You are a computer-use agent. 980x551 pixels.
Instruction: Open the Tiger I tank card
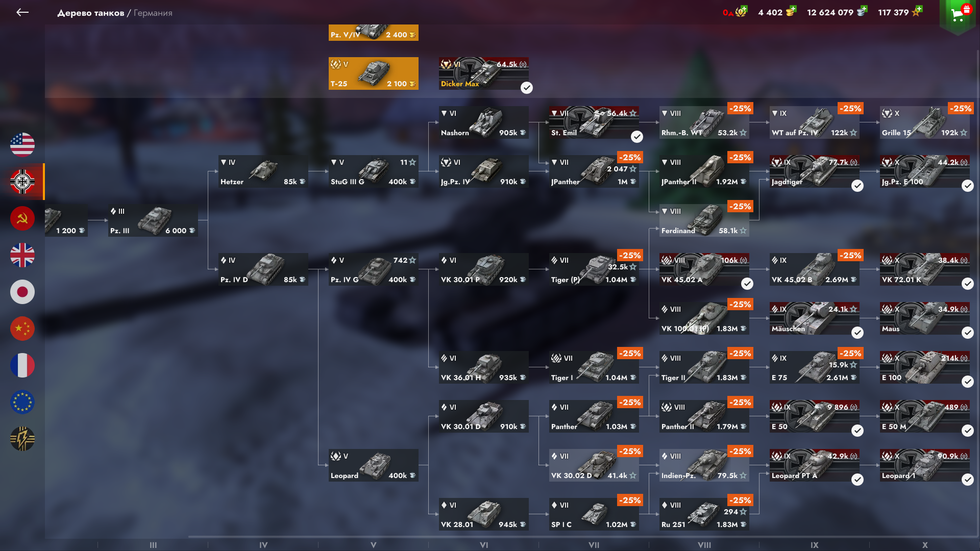point(594,367)
